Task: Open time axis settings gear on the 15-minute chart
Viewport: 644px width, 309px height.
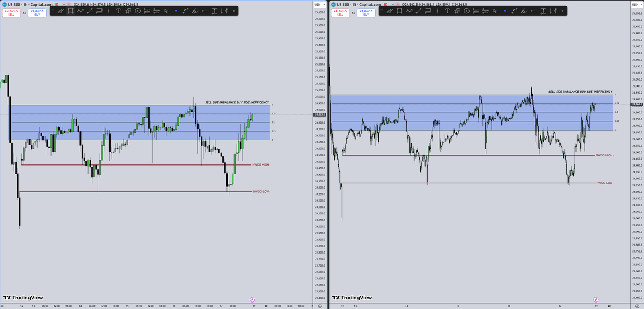Action: pyautogui.click(x=636, y=306)
